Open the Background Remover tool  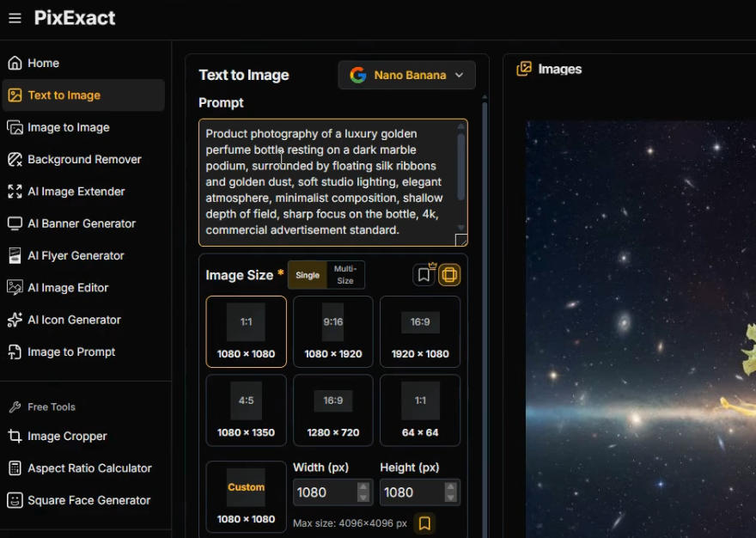coord(83,159)
